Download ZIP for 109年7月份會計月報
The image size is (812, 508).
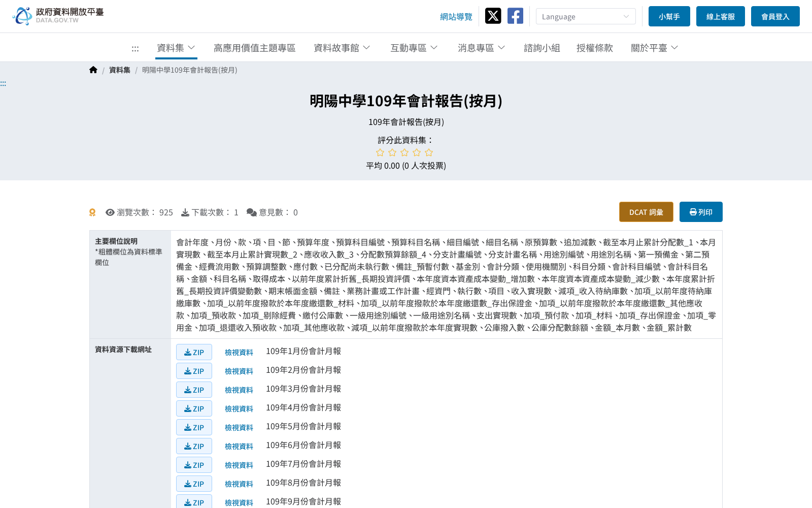(x=194, y=465)
